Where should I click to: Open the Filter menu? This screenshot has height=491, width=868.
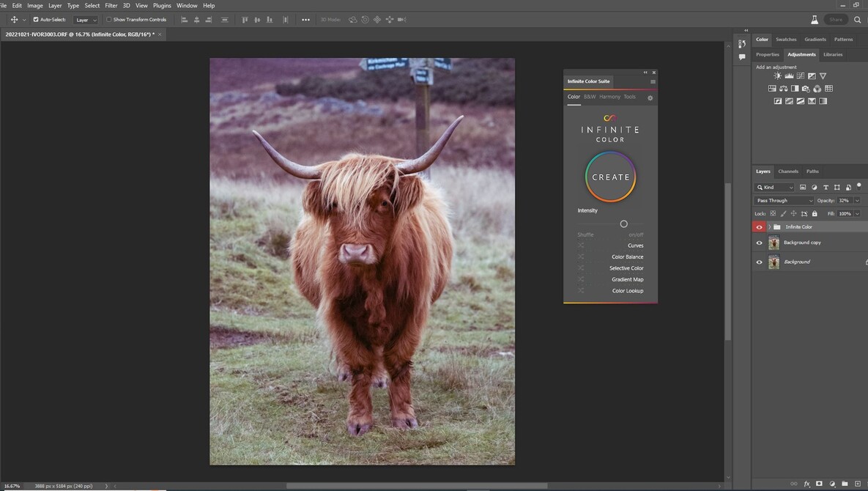tap(111, 5)
